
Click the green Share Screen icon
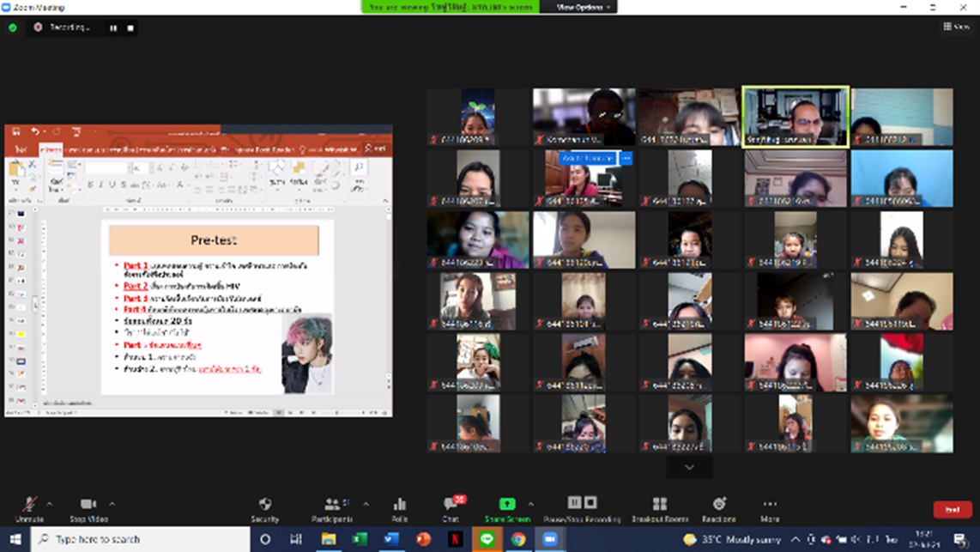[507, 507]
